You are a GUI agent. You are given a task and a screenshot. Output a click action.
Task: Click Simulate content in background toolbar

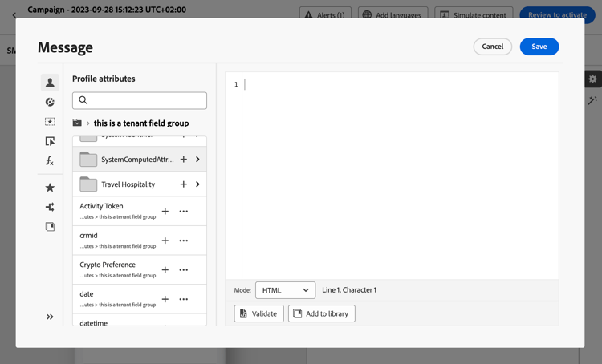(474, 14)
